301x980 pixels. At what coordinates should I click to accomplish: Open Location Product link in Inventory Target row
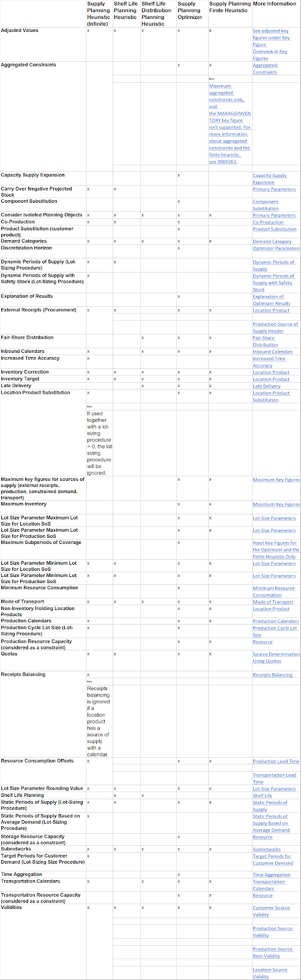pos(271,379)
